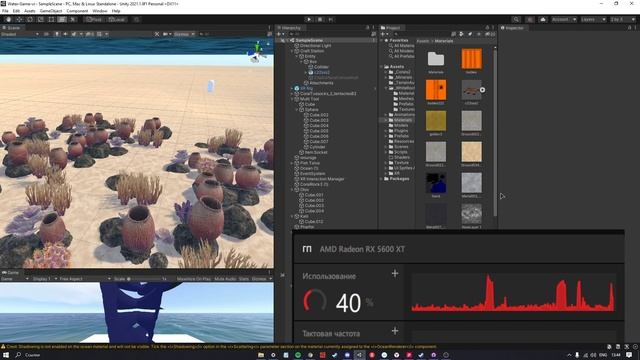Open the Account dropdown
Screen dimensions: 640x360
click(x=564, y=19)
